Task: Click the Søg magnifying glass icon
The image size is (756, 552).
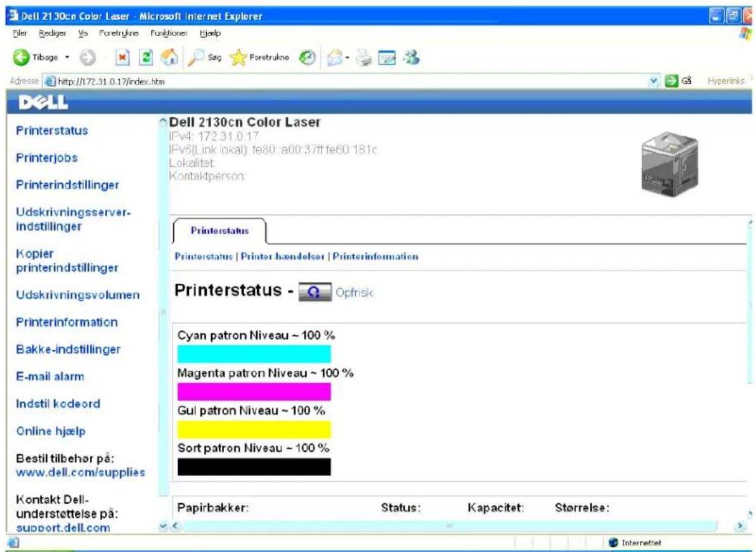Action: (x=197, y=58)
